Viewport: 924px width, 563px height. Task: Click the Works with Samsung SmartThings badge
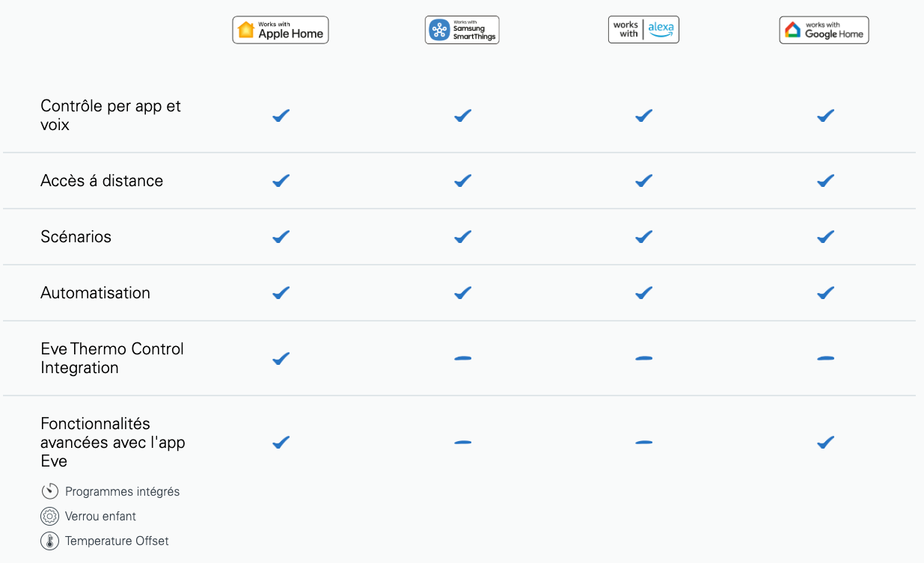point(462,30)
